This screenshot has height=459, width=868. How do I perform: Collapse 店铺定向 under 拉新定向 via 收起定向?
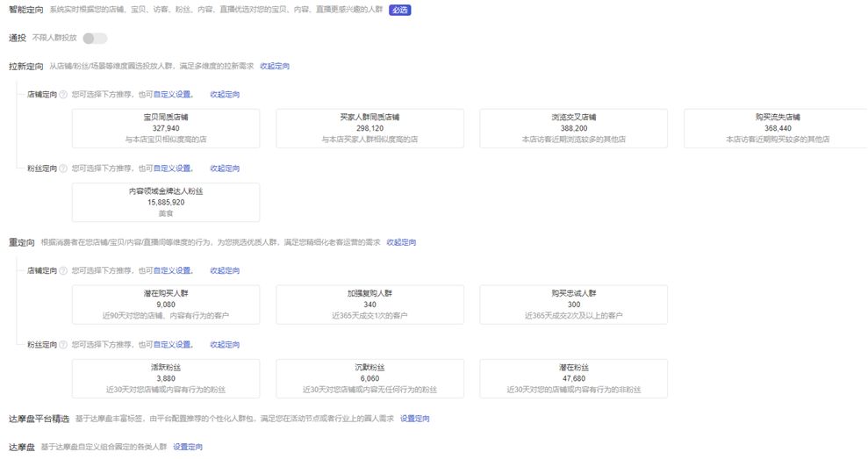225,95
